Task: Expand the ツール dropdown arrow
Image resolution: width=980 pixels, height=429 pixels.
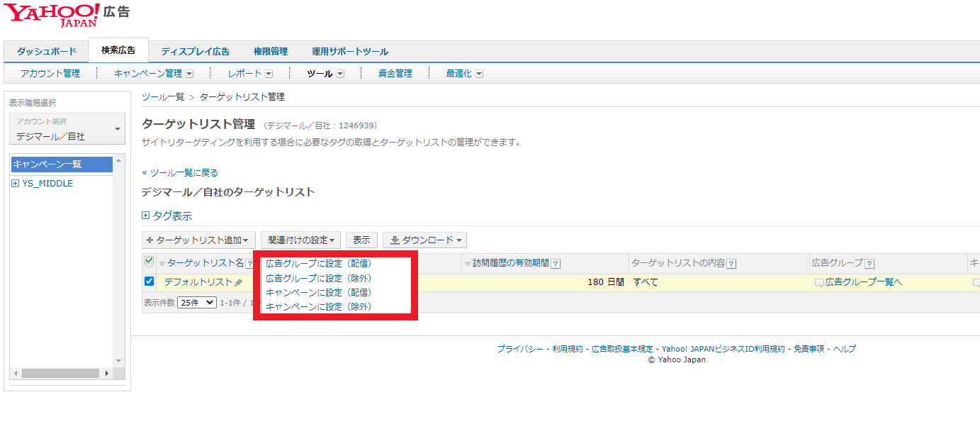Action: [340, 74]
